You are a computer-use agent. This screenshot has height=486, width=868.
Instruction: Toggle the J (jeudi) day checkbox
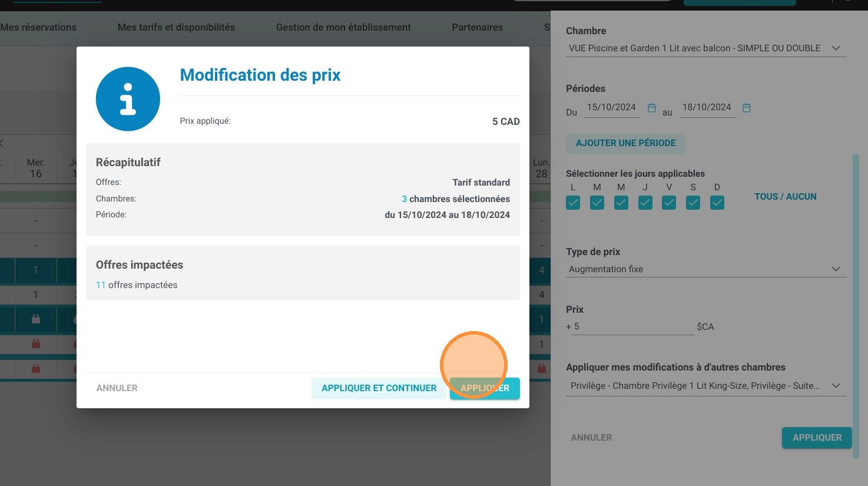click(645, 203)
